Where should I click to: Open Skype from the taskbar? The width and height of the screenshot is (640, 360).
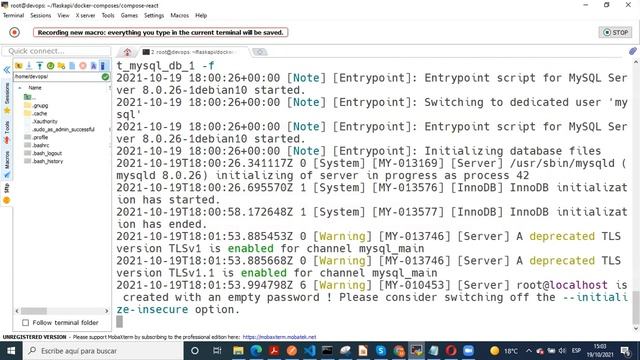point(381,351)
